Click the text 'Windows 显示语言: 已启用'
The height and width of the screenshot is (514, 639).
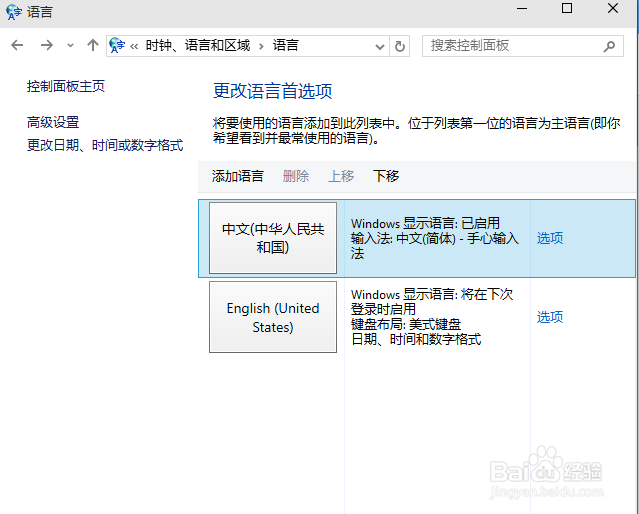pyautogui.click(x=425, y=223)
